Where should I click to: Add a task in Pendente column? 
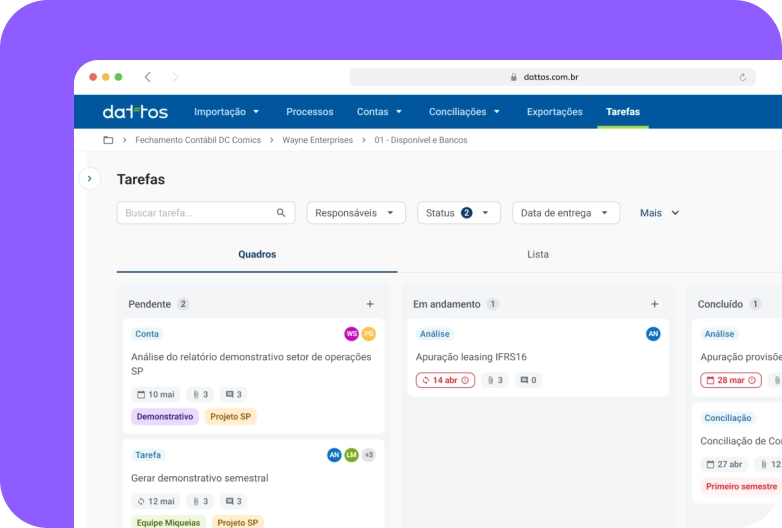(x=370, y=304)
